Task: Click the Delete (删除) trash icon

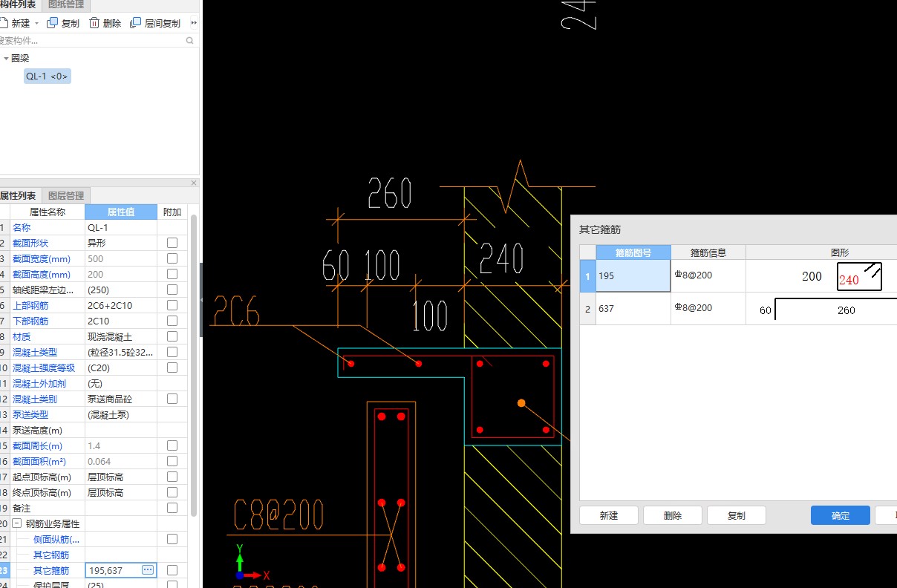Action: [x=94, y=23]
